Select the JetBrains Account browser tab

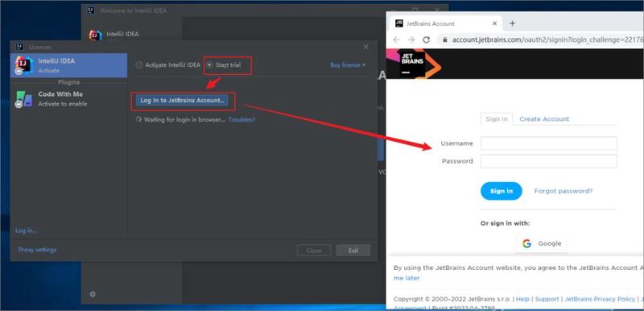pos(446,23)
